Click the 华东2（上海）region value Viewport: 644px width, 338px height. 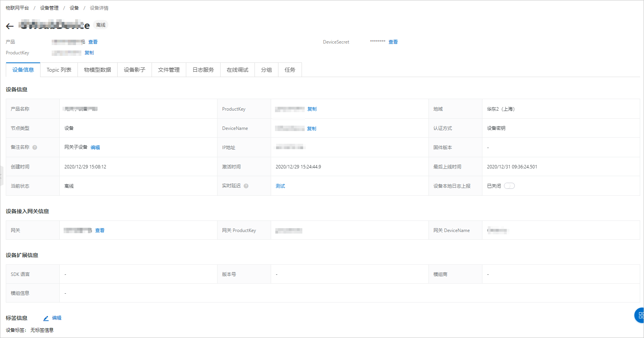tap(501, 109)
